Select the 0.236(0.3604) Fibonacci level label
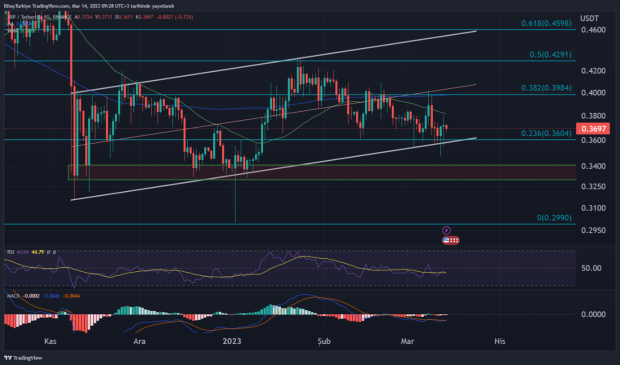620x365 pixels. tap(546, 134)
